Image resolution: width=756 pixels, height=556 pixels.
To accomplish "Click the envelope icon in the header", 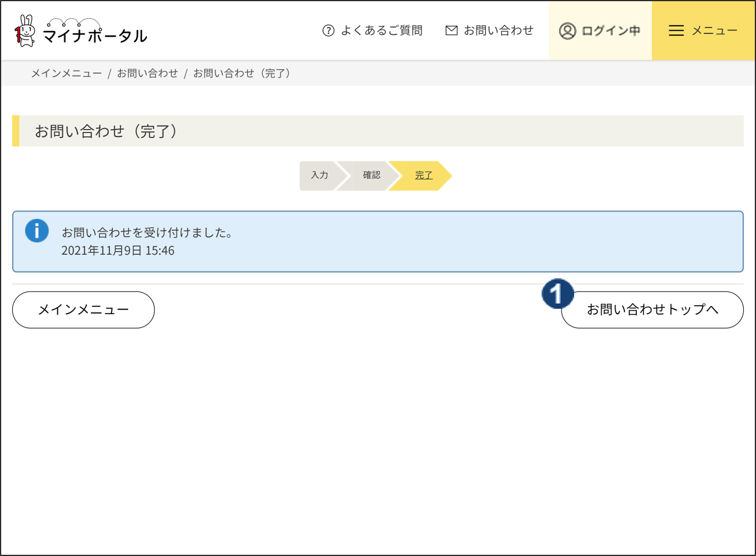I will [451, 31].
